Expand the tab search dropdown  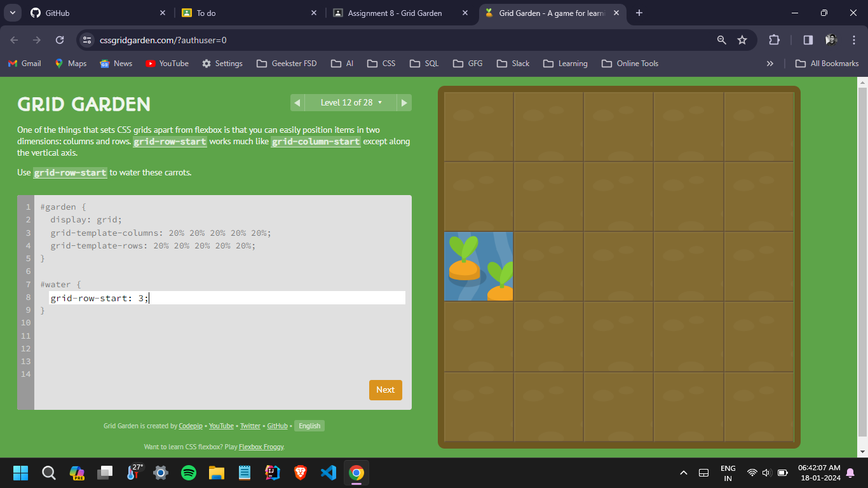(12, 13)
